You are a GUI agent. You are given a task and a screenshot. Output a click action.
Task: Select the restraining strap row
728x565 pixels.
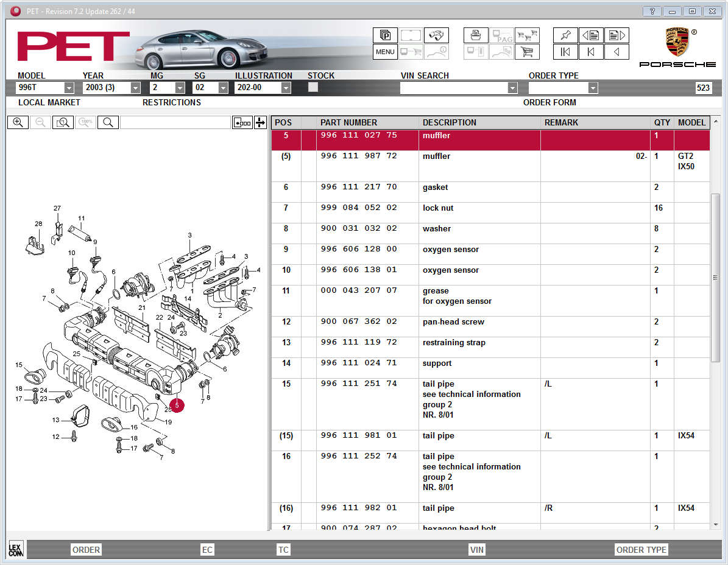491,347
